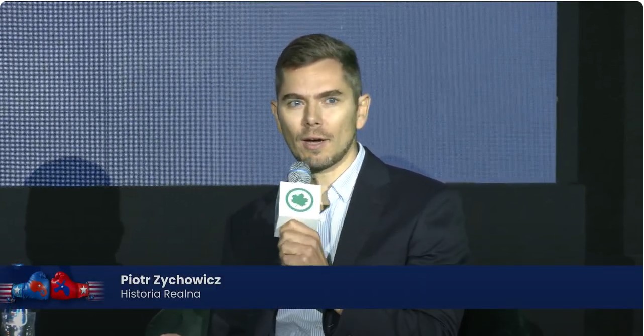644x336 pixels.
Task: Click the name caption "Piotr Zychowicz"
Action: [x=170, y=280]
